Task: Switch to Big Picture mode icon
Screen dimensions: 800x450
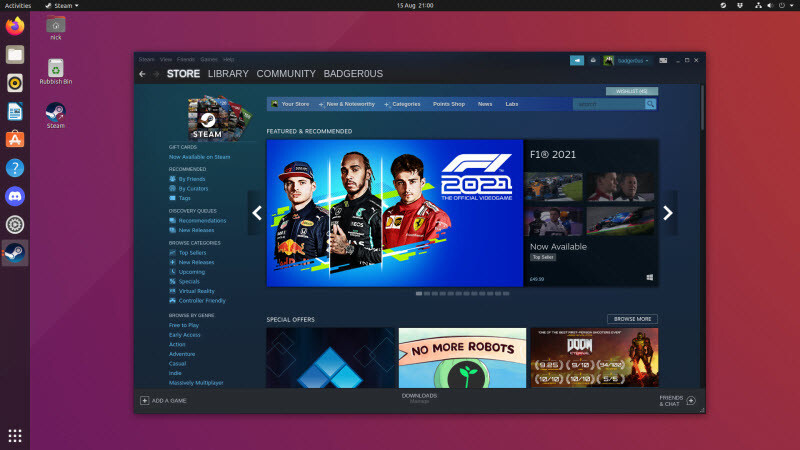Action: tap(663, 60)
